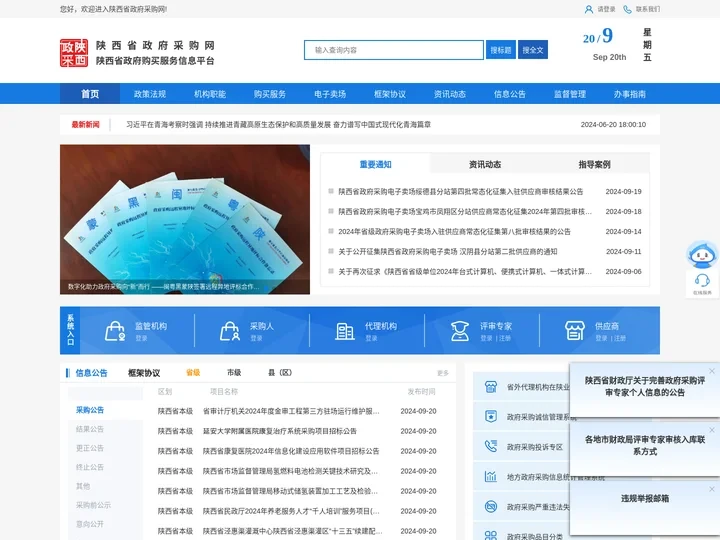Viewport: 720px width, 540px height.
Task: Open 延安大学附属医院康复治疗系统 announcement
Action: pos(280,431)
